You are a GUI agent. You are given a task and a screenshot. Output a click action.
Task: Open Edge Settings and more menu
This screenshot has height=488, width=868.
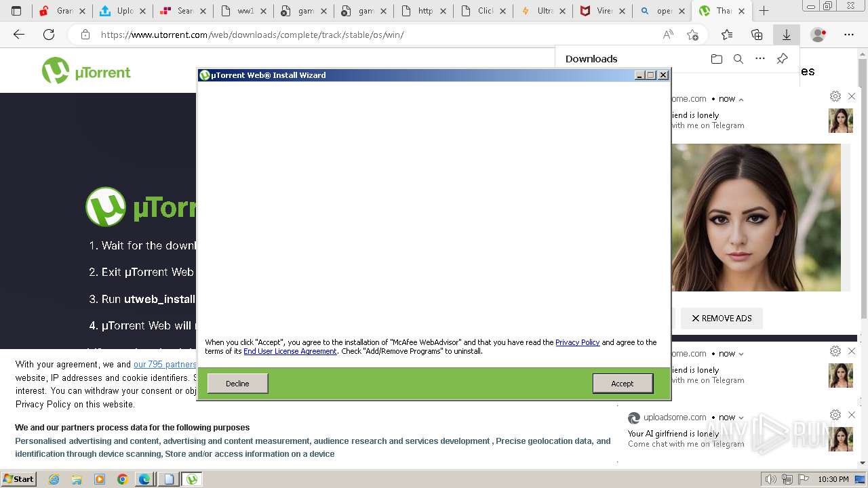point(849,35)
